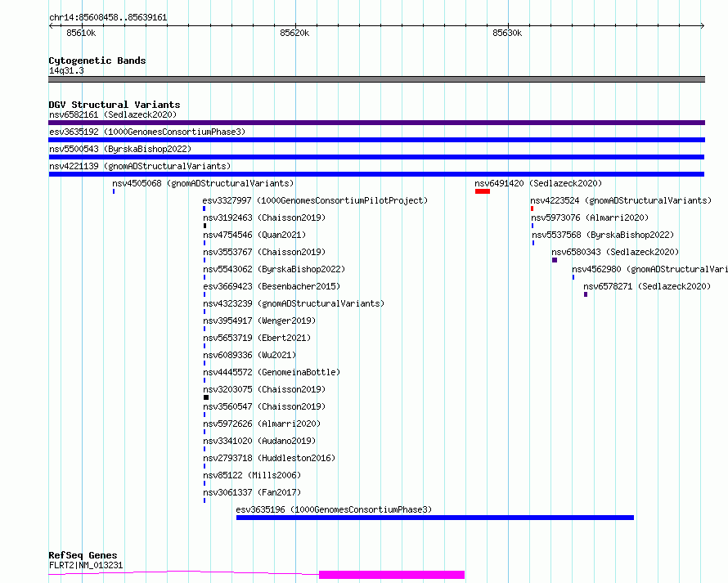Open nsv3560547 (Chaisson2019) label
The image size is (728, 583).
[x=264, y=406]
